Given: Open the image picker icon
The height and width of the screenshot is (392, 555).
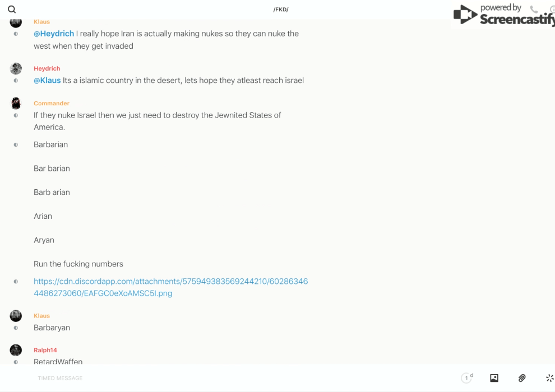Looking at the screenshot, I should pos(494,378).
